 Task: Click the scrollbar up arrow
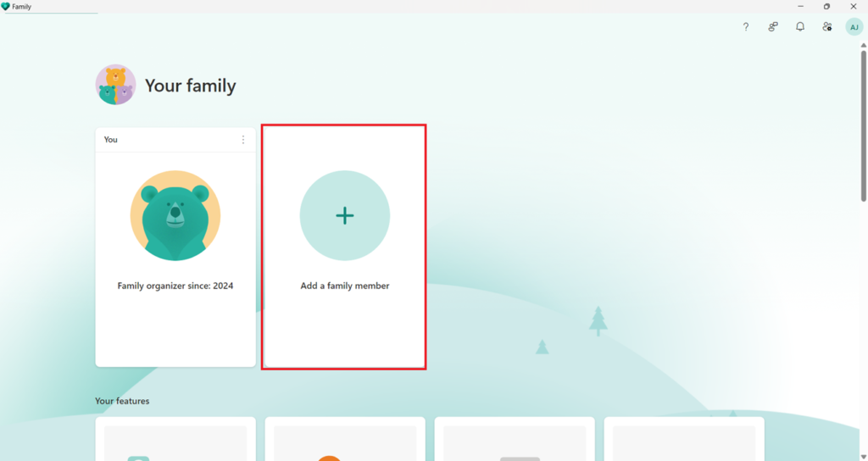tap(864, 46)
